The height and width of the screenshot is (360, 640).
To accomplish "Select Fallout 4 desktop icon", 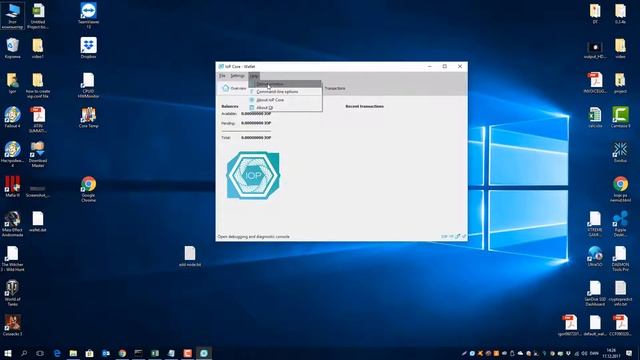I will [12, 118].
